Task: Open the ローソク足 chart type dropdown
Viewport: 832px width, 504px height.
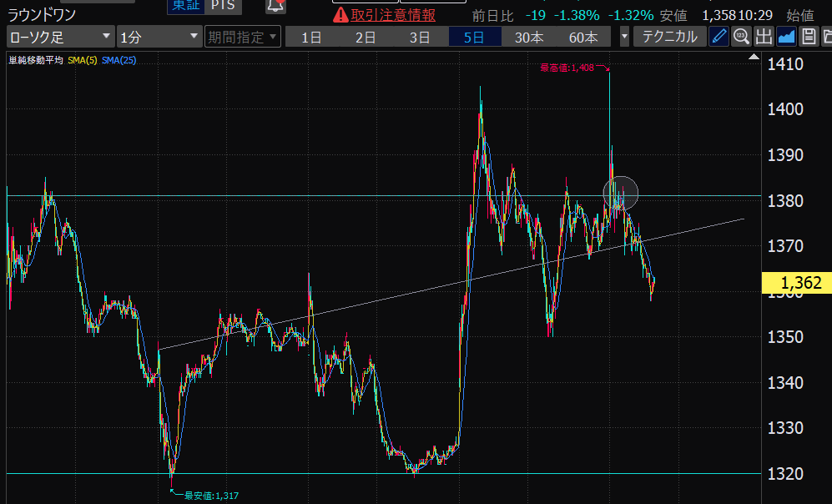Action: (60, 37)
